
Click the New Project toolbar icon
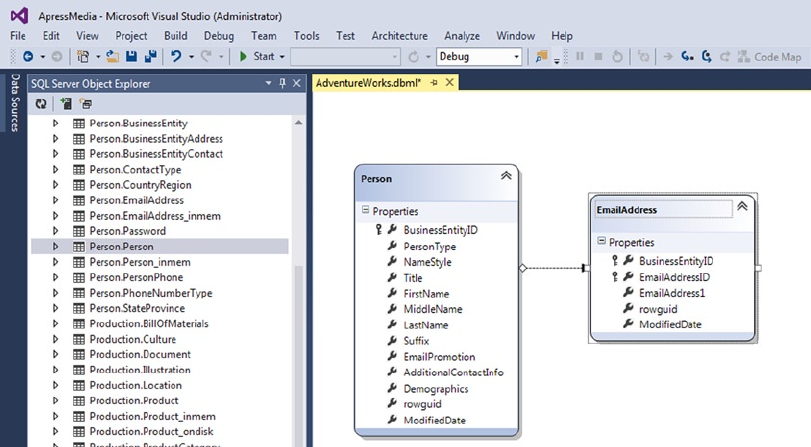[x=83, y=56]
